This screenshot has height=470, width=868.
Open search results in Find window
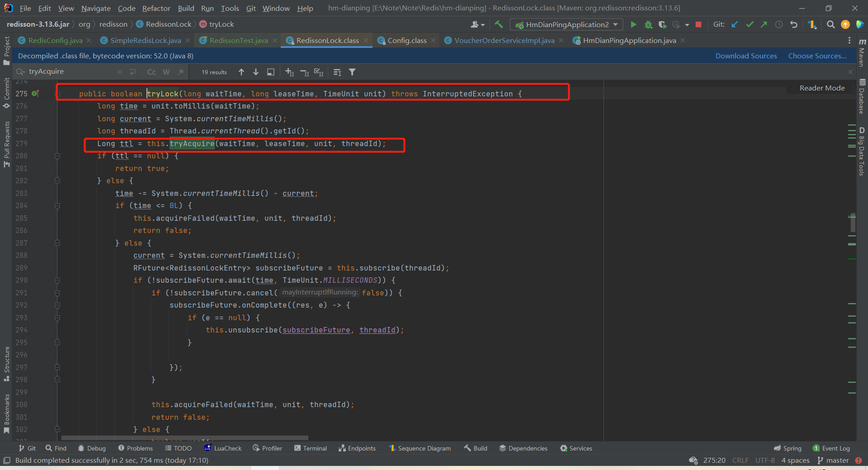click(x=270, y=72)
